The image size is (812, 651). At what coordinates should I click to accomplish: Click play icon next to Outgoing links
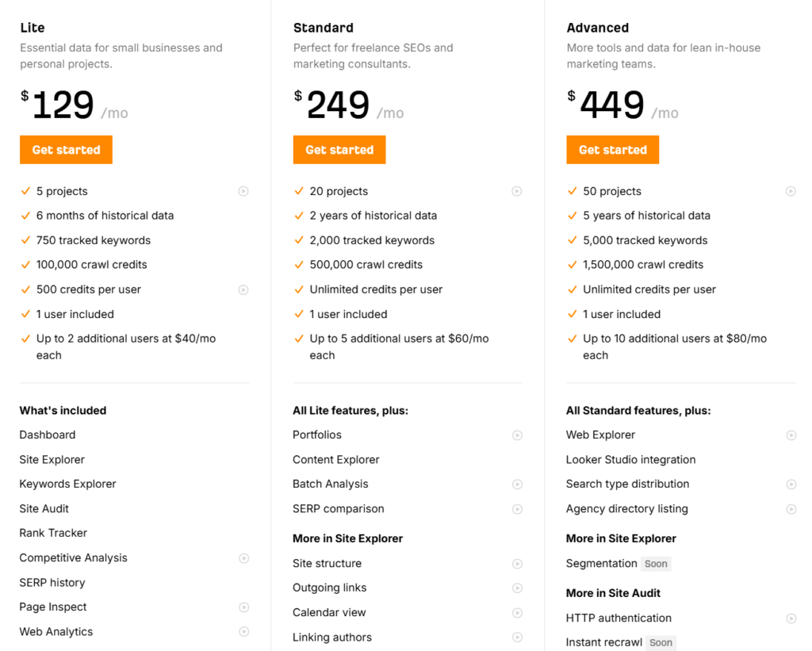click(517, 588)
